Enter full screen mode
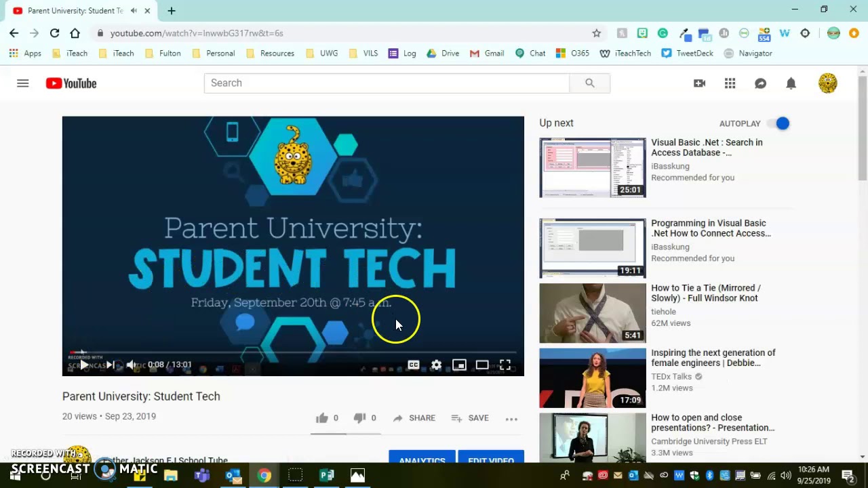The height and width of the screenshot is (488, 868). click(x=505, y=365)
